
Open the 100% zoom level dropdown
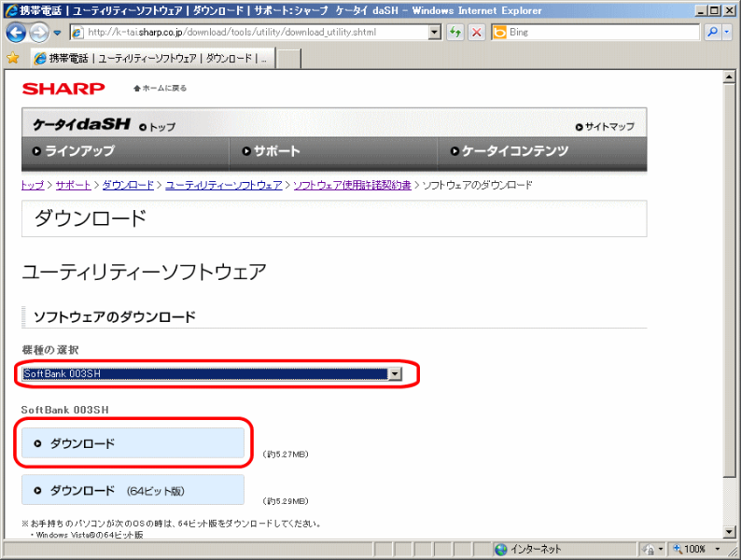[718, 549]
